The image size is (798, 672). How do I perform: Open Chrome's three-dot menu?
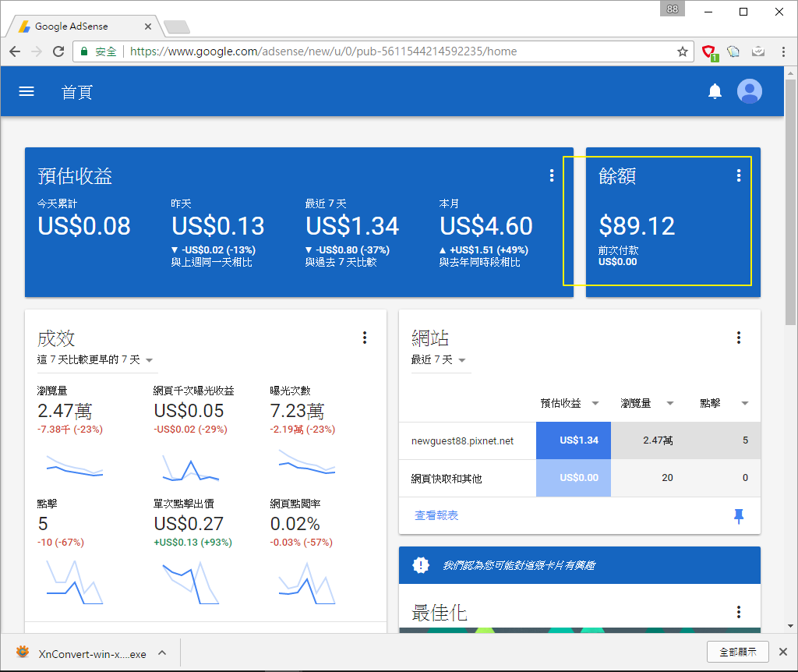[783, 51]
